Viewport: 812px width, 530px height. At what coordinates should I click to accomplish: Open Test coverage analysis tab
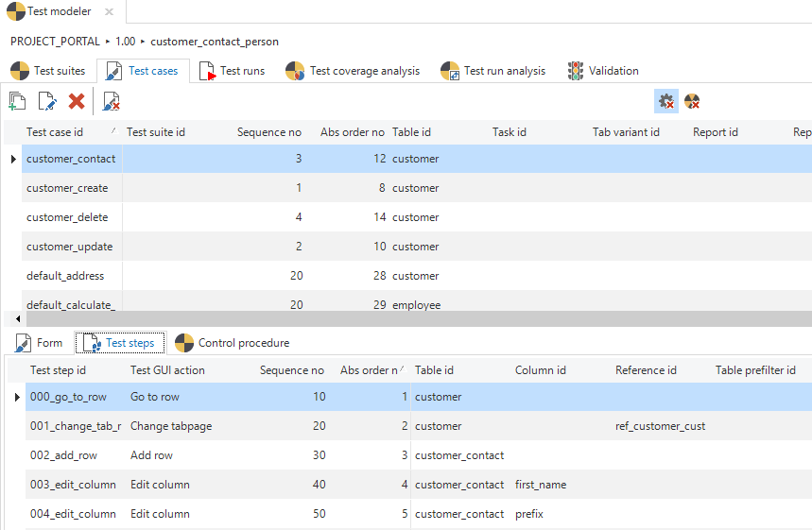(353, 71)
